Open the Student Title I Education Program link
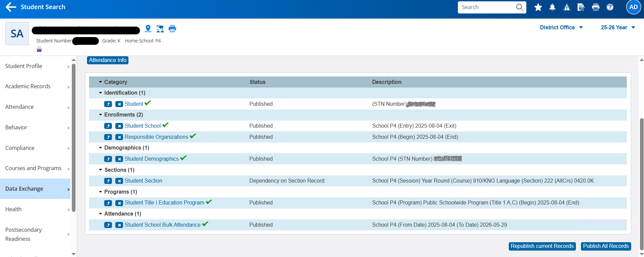644x257 pixels. pos(164,203)
